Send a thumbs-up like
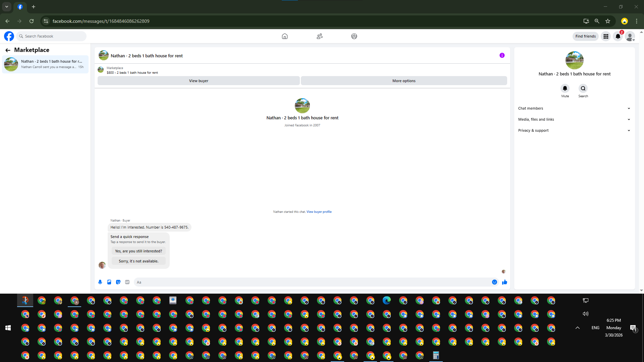 pos(504,282)
